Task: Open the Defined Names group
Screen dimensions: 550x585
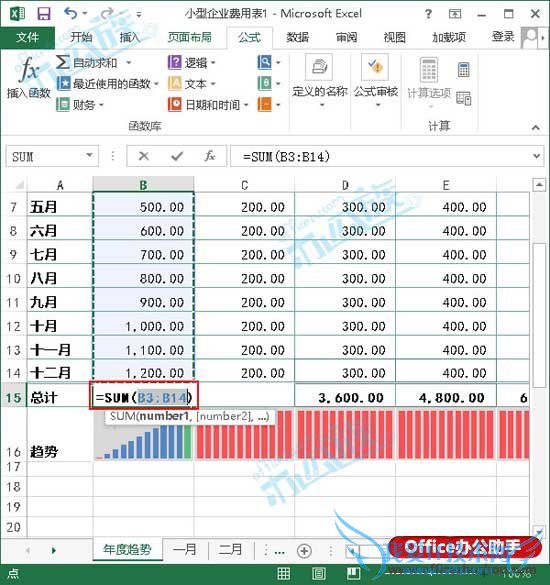Action: click(x=320, y=81)
